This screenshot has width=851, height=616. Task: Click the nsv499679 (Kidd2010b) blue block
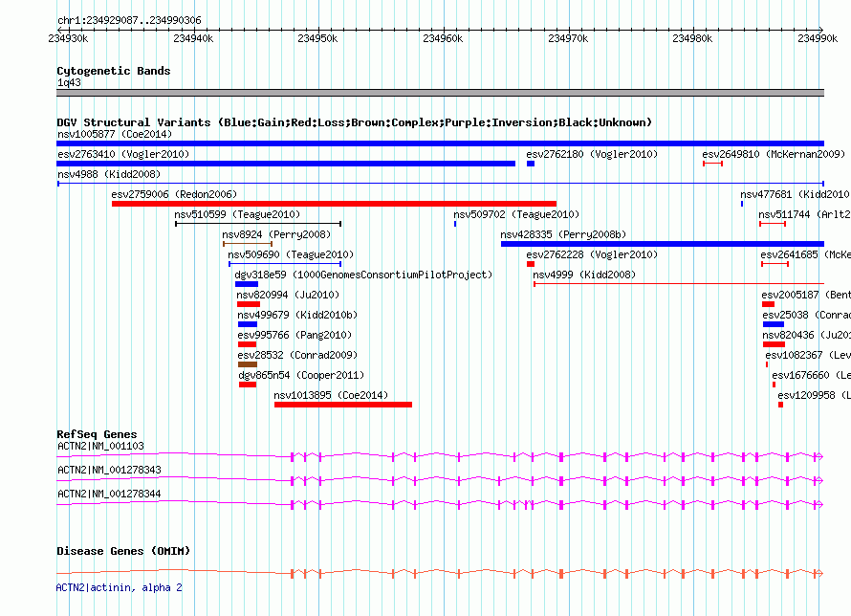(248, 324)
